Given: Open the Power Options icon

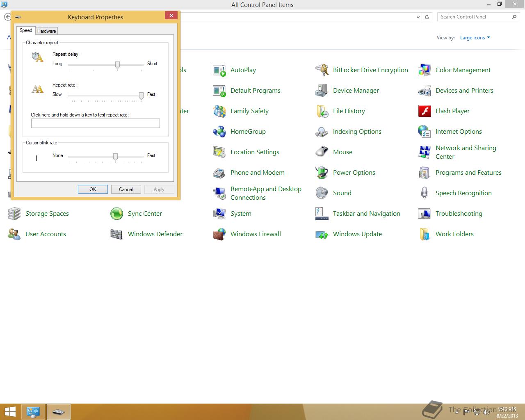Looking at the screenshot, I should coord(322,173).
